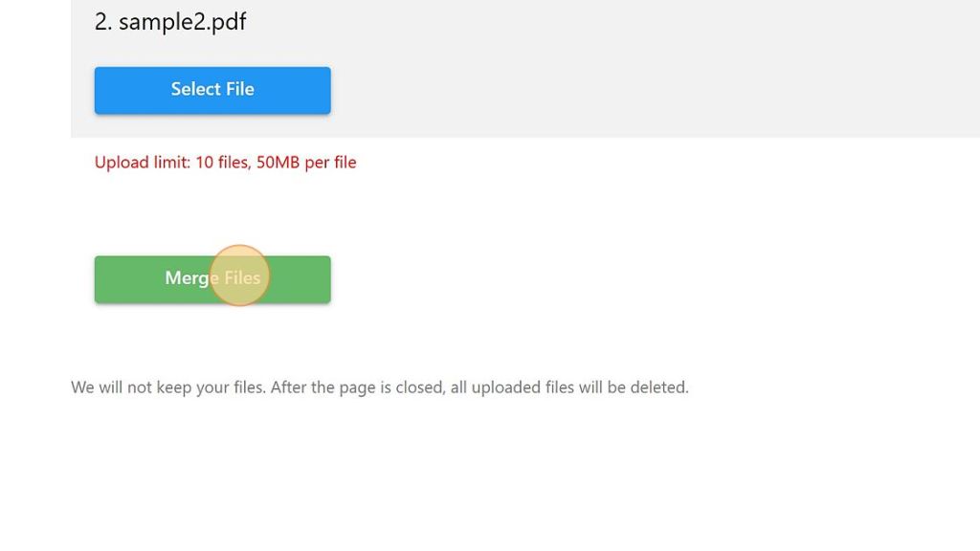Click the green Merge Files button

coord(212,279)
